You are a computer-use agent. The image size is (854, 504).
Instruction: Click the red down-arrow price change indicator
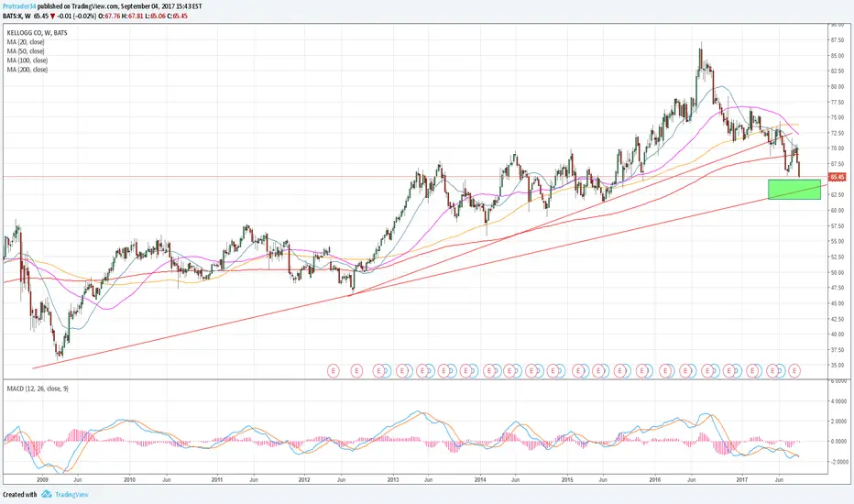pyautogui.click(x=53, y=16)
